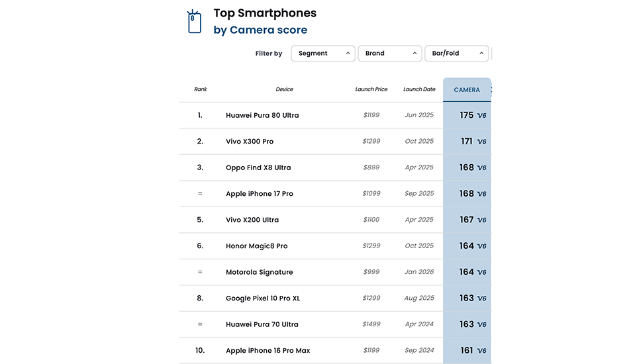Click the smartphone camera icon beside the title
The height and width of the screenshot is (364, 629).
(194, 22)
